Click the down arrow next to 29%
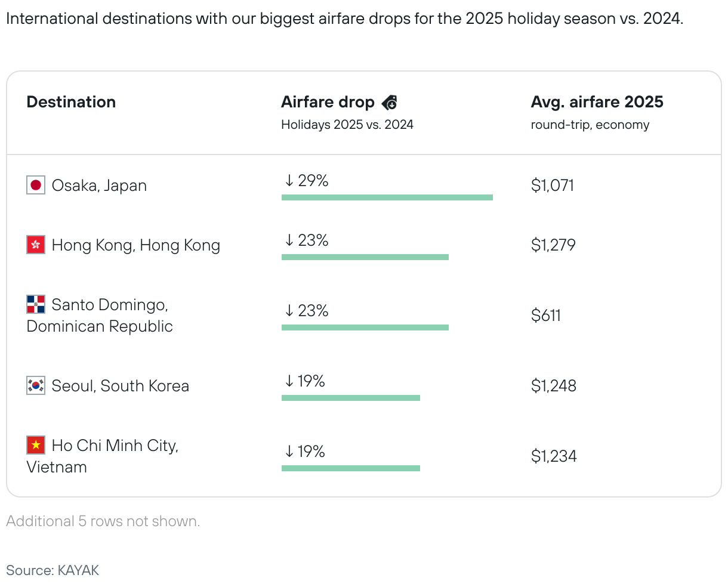728x587 pixels. 289,181
